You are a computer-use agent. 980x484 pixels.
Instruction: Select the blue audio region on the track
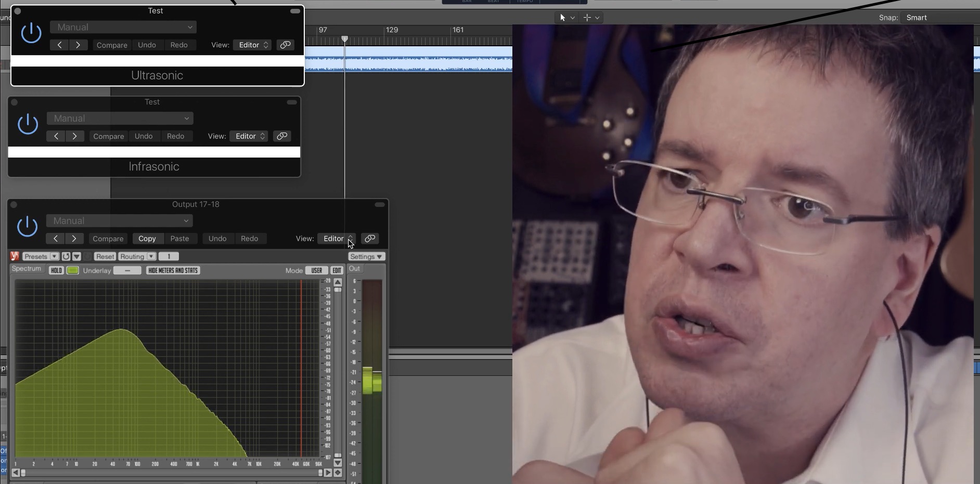[x=408, y=59]
